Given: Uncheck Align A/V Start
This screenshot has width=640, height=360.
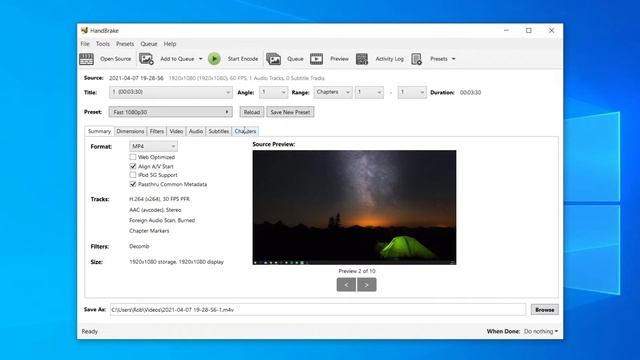Looking at the screenshot, I should (x=133, y=166).
